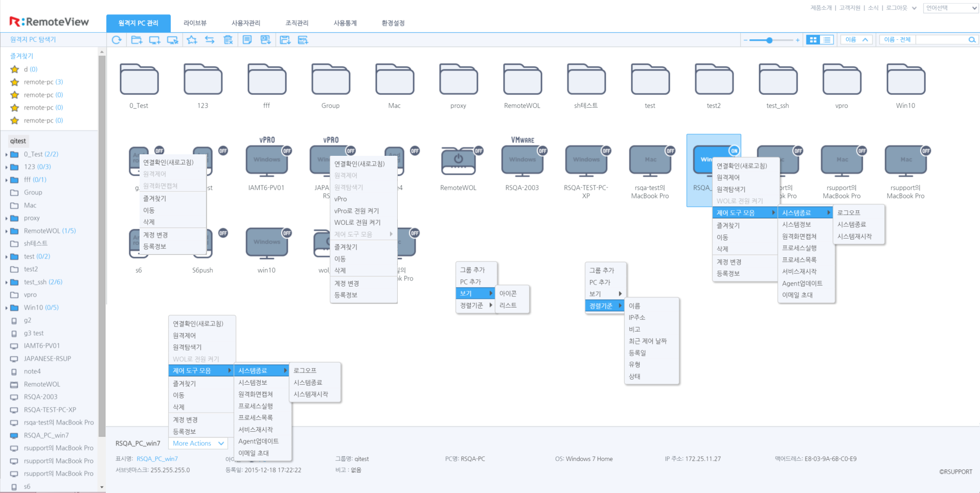
Task: Select the IAMT6-PV01 vPro computer icon
Action: pos(267,160)
